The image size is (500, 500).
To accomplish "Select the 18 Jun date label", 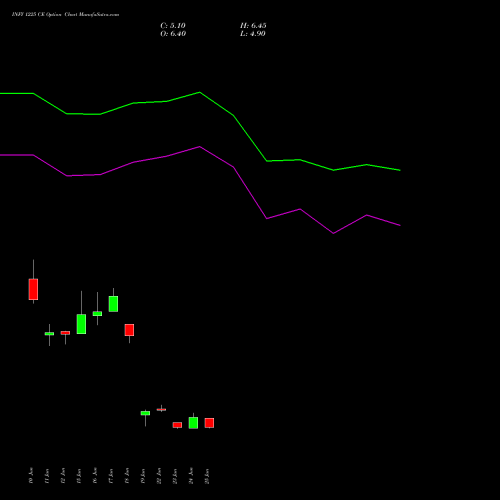I will point(127,476).
